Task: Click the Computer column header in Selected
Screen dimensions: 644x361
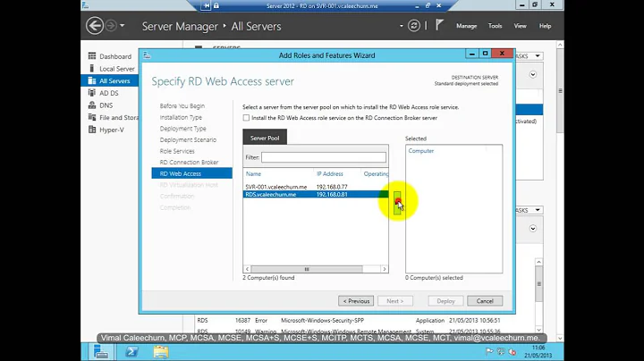Action: point(421,151)
